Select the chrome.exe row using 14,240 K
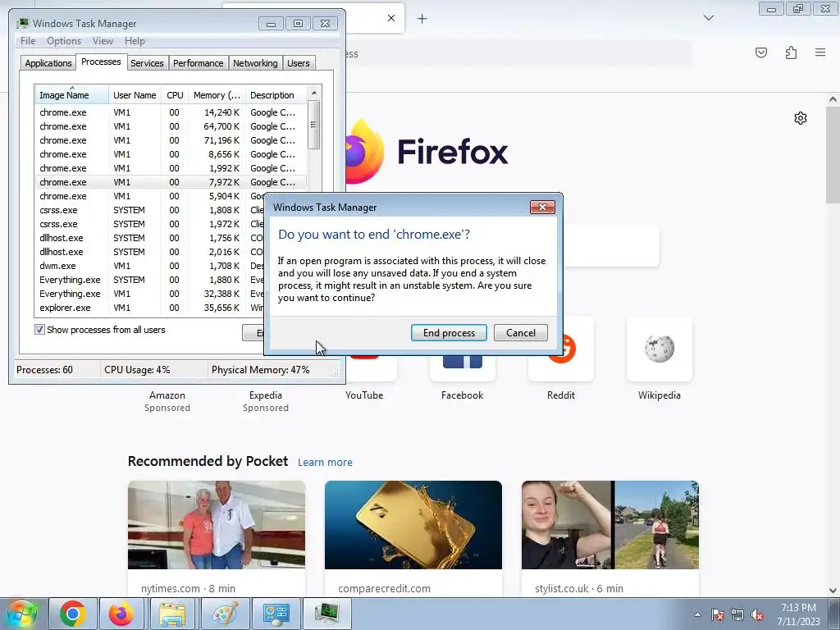840x630 pixels. (x=171, y=112)
